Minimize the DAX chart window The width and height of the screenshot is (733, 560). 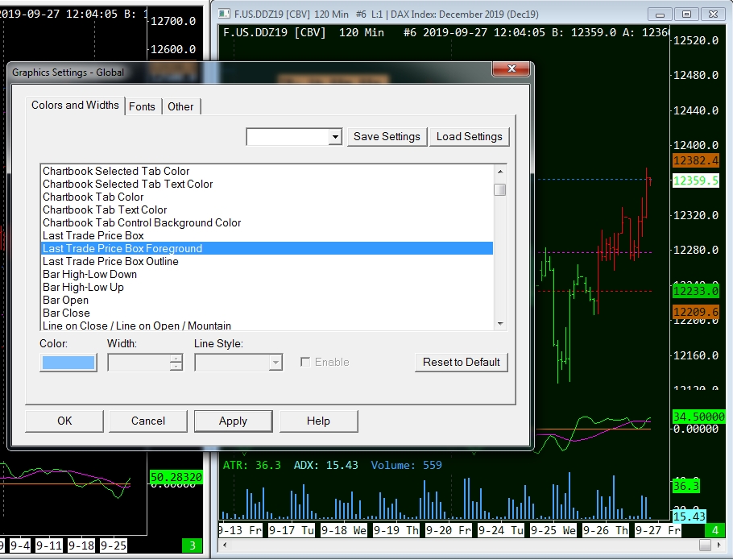point(661,14)
